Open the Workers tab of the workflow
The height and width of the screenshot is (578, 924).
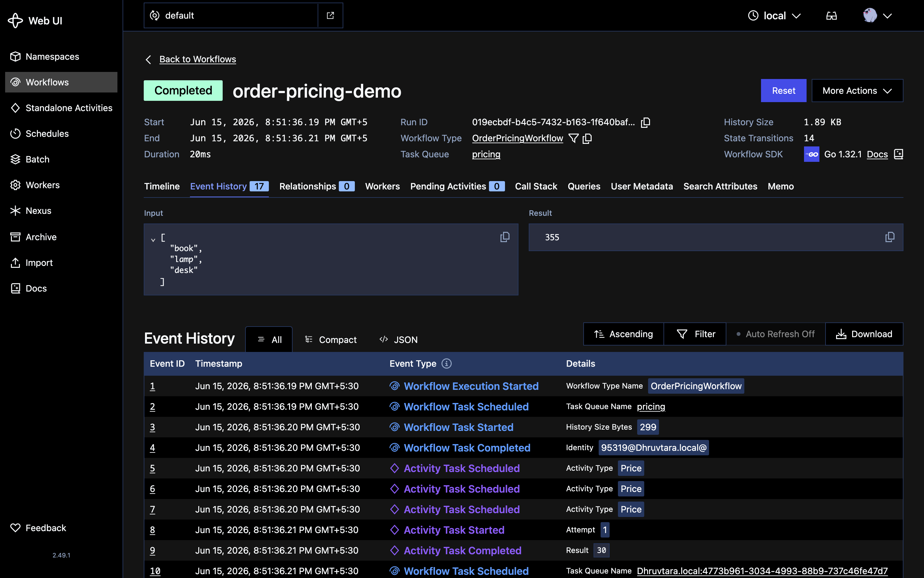click(382, 186)
